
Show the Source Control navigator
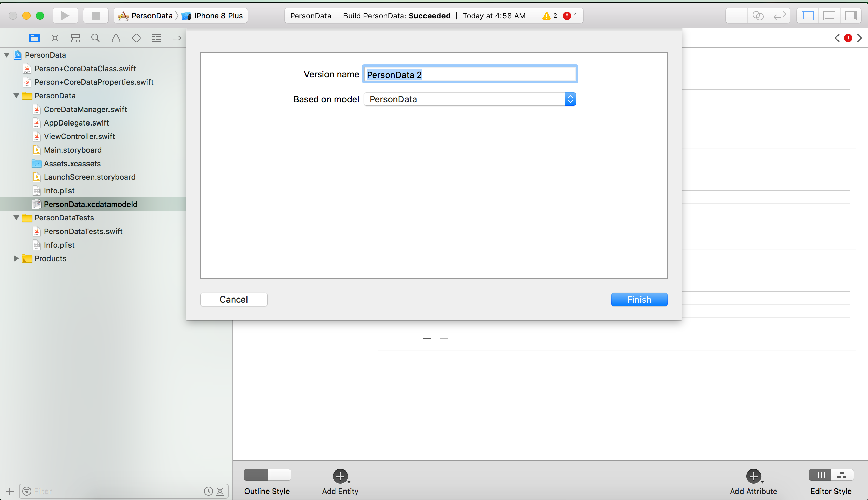pos(55,38)
